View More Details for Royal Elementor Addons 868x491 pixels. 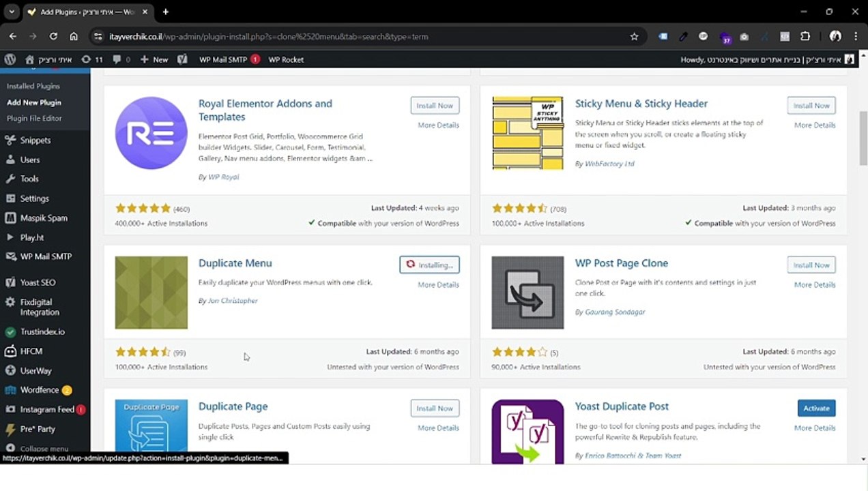tap(438, 125)
